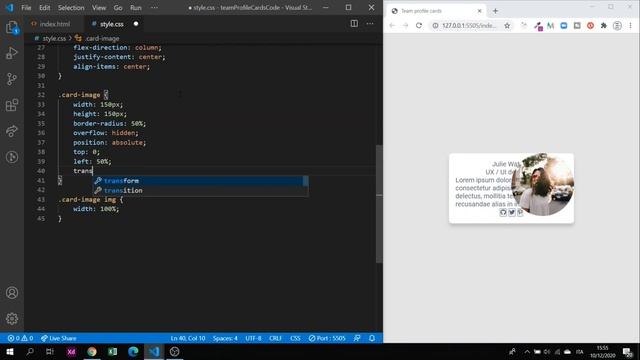Click the editor vertical scrollbar
The height and width of the screenshot is (360, 640).
tap(379, 203)
